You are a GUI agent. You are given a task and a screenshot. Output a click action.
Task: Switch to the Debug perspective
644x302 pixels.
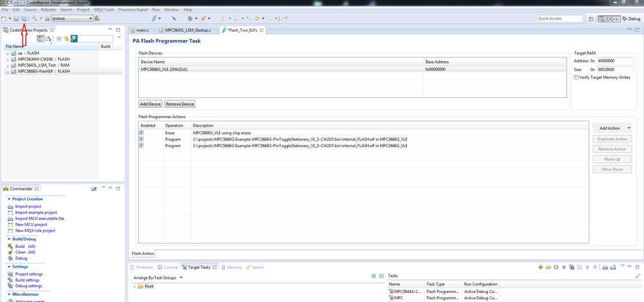click(x=632, y=19)
